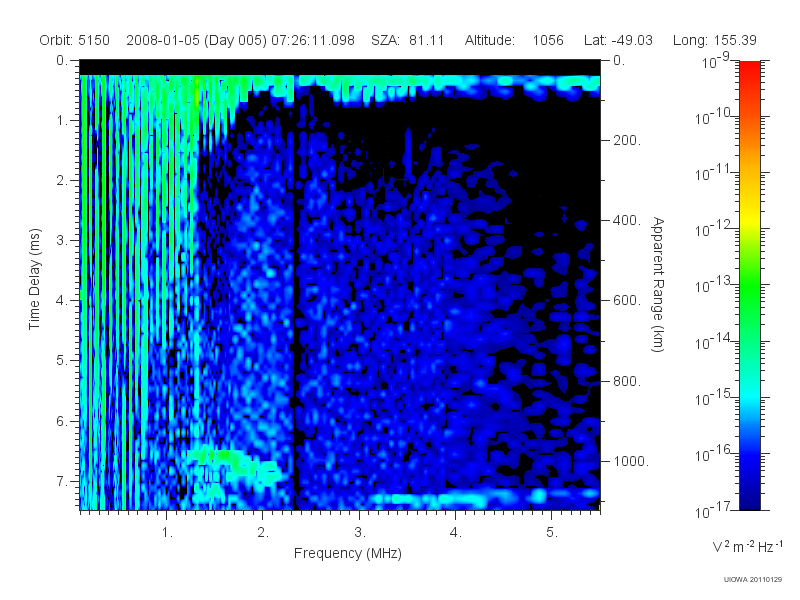Click time delay tick label '3.'
Viewport: 800px width, 600px height.
click(x=62, y=240)
